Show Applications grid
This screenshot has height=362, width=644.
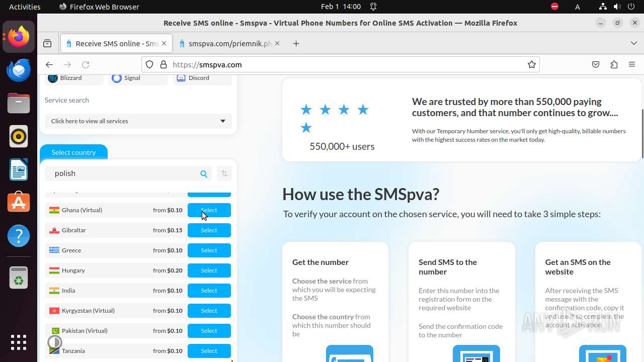pos(19,342)
